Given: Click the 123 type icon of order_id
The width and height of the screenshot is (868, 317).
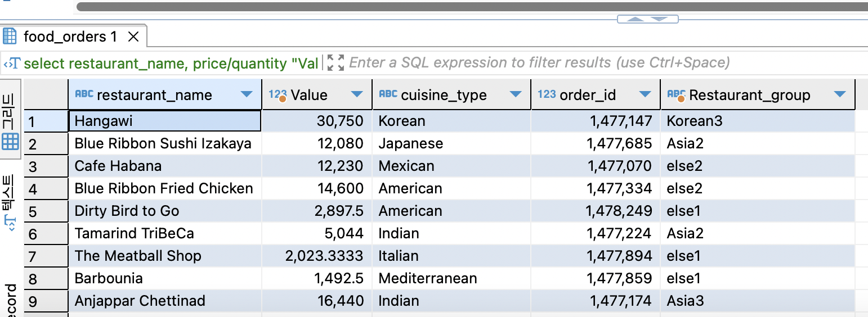Looking at the screenshot, I should 547,94.
